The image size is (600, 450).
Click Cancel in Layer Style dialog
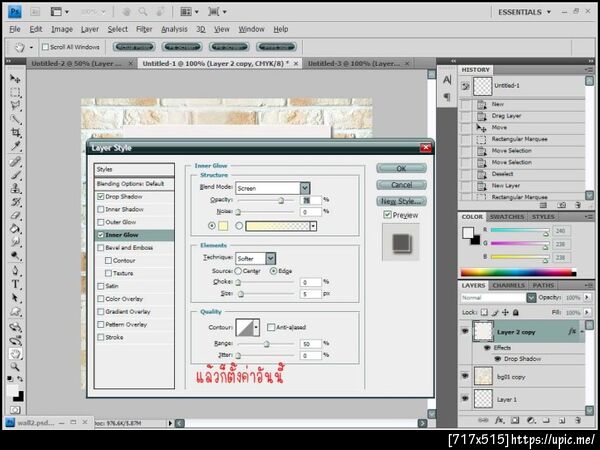click(401, 185)
